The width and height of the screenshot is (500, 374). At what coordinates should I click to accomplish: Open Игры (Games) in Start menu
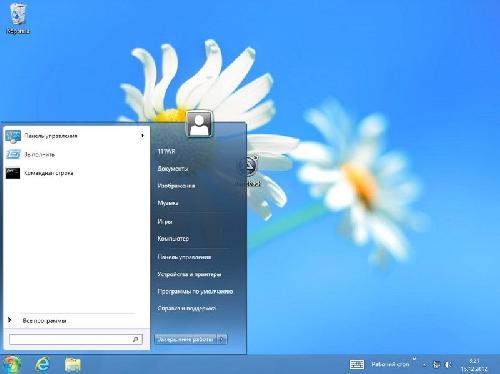click(x=165, y=221)
